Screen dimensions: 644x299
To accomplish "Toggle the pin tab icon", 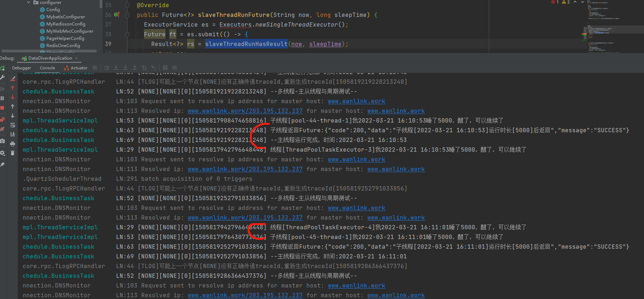I will tap(2, 164).
